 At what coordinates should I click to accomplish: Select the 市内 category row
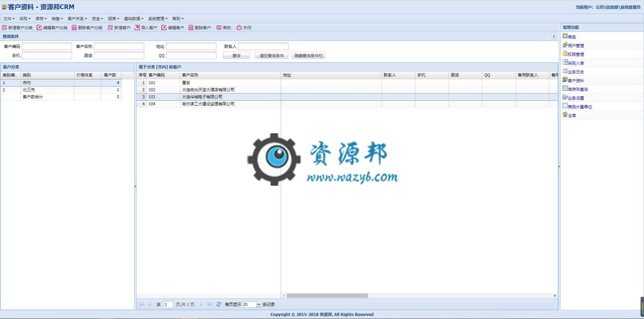(61, 83)
